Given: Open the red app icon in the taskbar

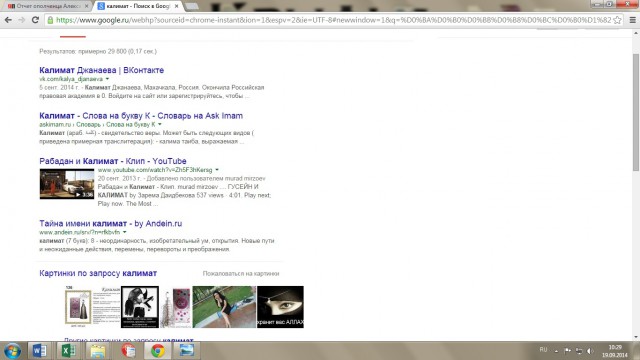Looking at the screenshot, I should (x=128, y=351).
